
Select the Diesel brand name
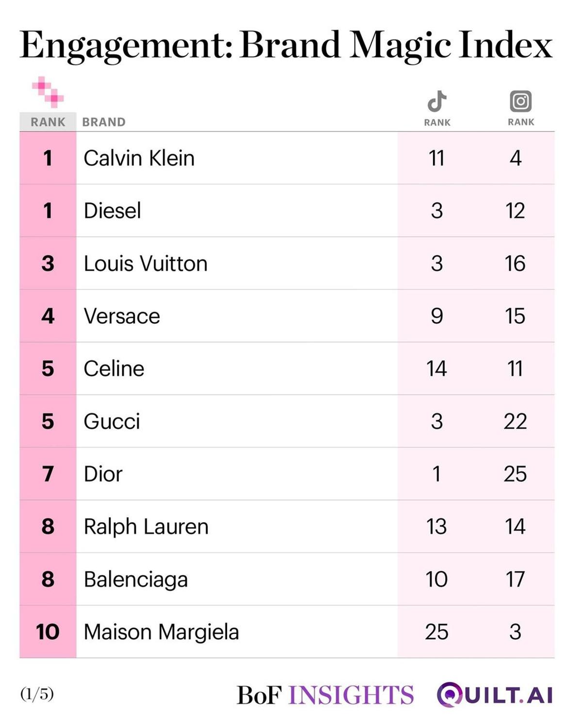112,211
